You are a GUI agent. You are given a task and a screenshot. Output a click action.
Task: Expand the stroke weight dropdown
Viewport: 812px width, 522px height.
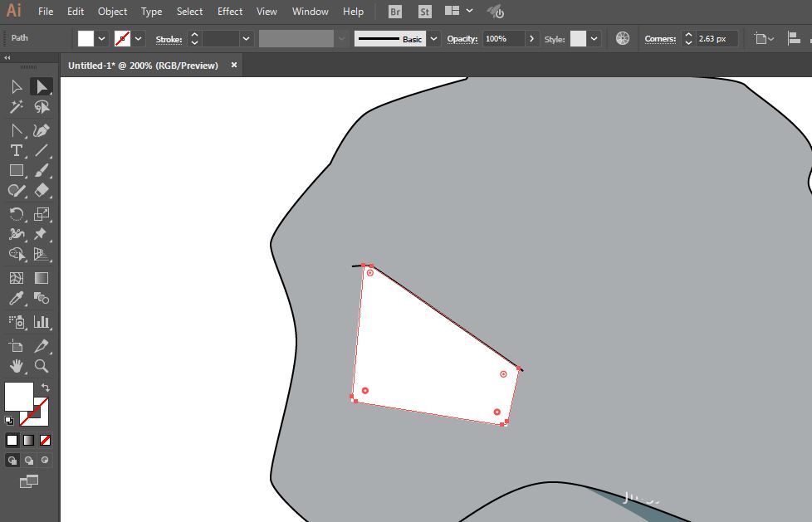click(x=246, y=39)
